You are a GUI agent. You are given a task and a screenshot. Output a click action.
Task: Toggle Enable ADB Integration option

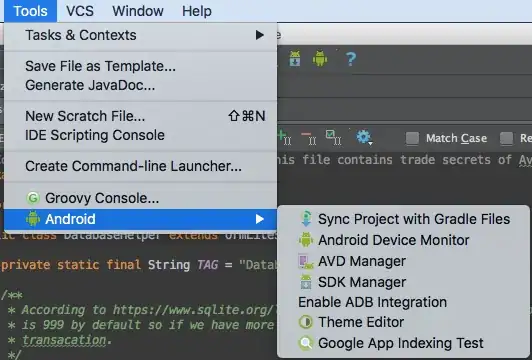point(373,302)
